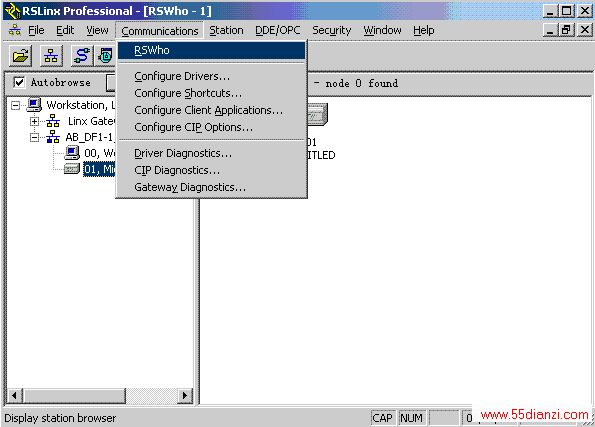Viewport: 595px width, 427px height.
Task: Open the DDE/OPC menu
Action: click(x=277, y=30)
